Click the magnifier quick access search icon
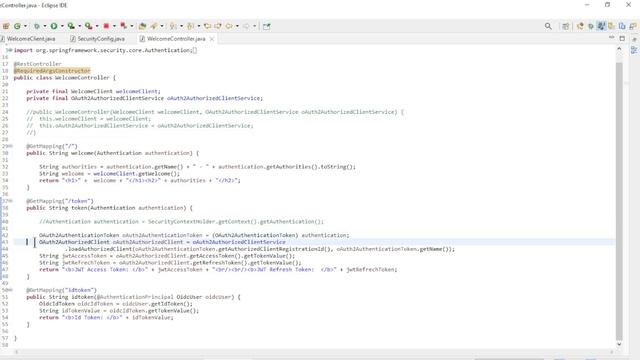640x360 pixels. pos(548,26)
